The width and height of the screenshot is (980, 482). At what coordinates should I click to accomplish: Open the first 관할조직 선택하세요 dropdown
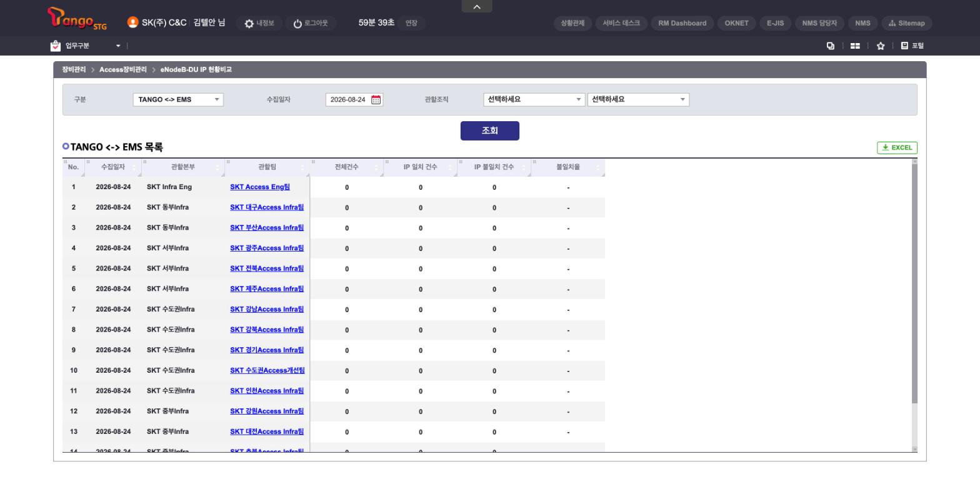(x=534, y=99)
